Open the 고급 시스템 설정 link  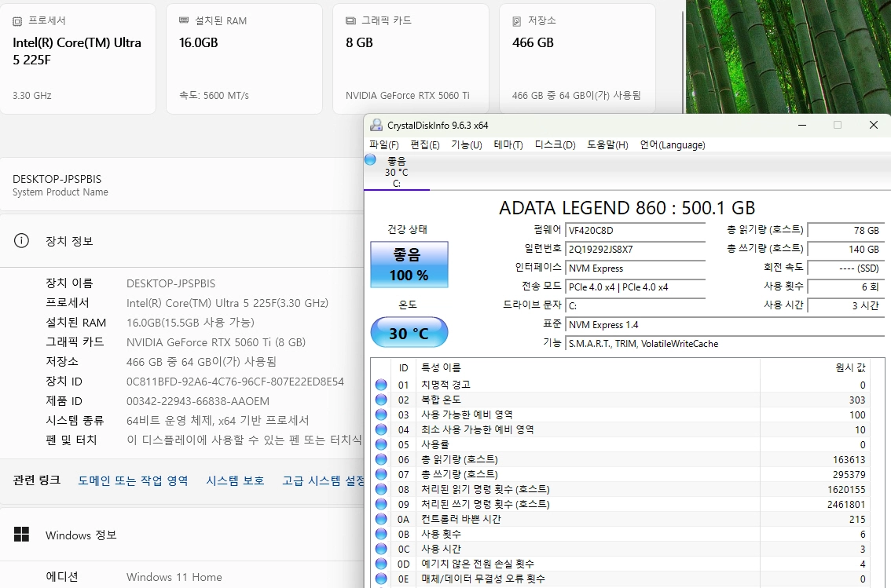point(324,480)
